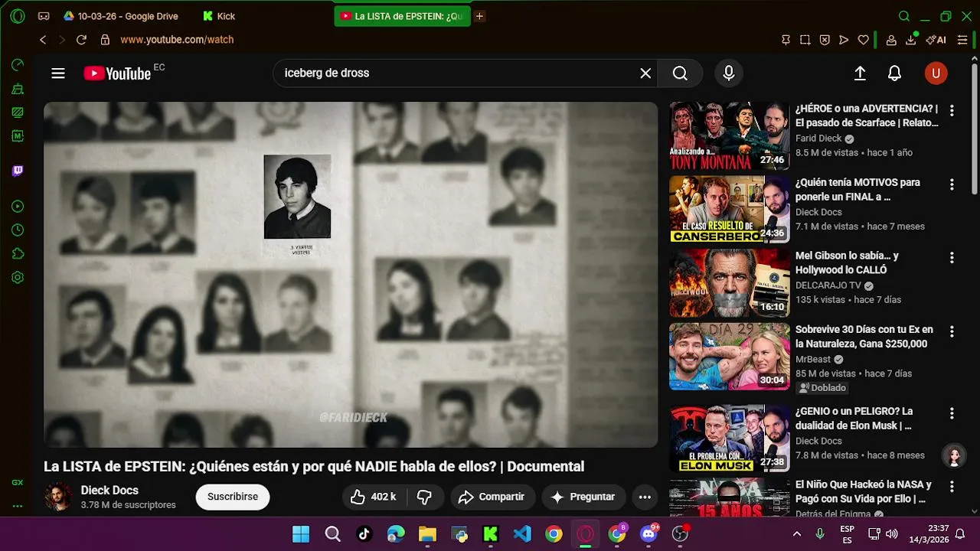This screenshot has width=980, height=551.
Task: Open Extensions cube icon in sidebar
Action: coord(18,254)
